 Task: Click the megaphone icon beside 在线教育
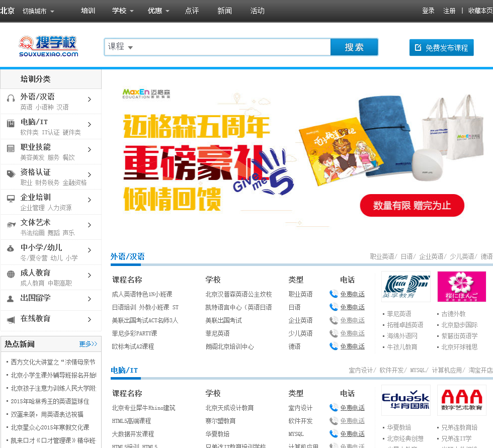[11, 320]
